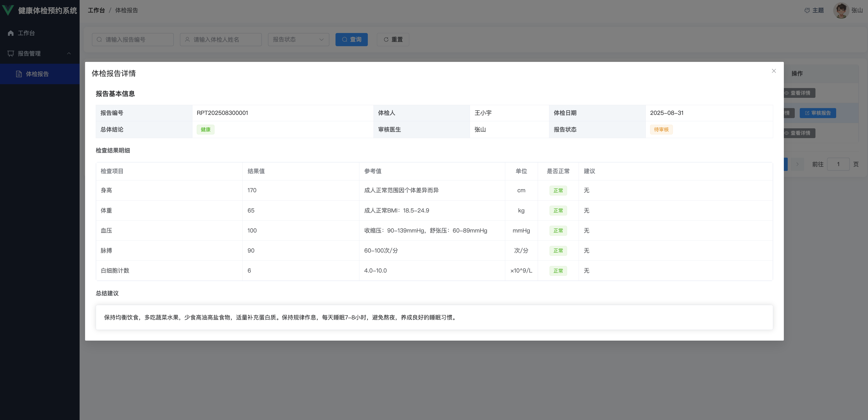Go to next page with pagination arrow

click(x=797, y=164)
